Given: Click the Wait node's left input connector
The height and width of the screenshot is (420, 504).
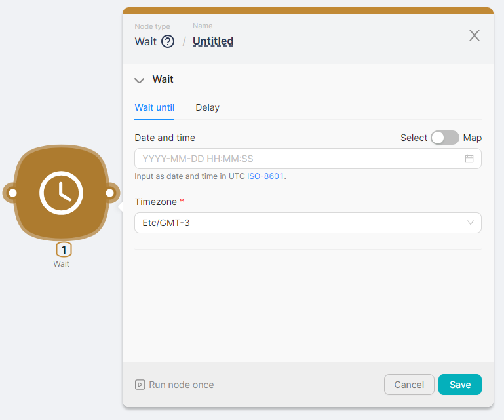Looking at the screenshot, I should [12, 193].
